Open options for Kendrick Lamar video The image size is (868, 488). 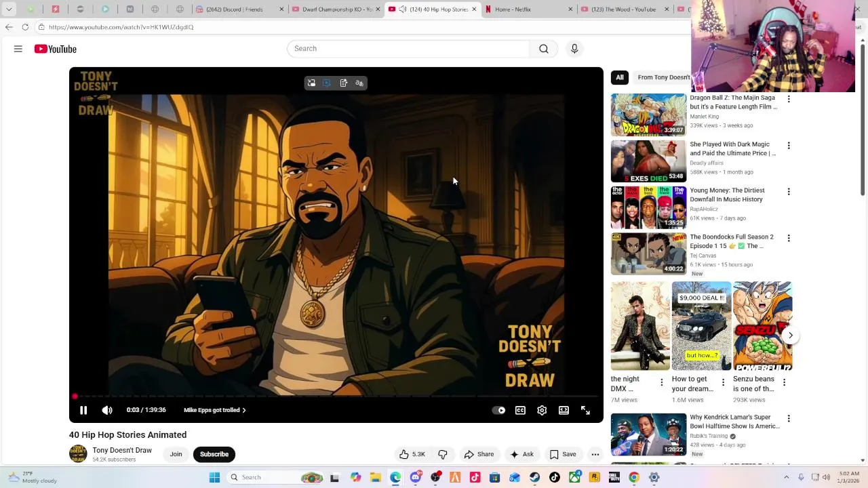coord(788,419)
